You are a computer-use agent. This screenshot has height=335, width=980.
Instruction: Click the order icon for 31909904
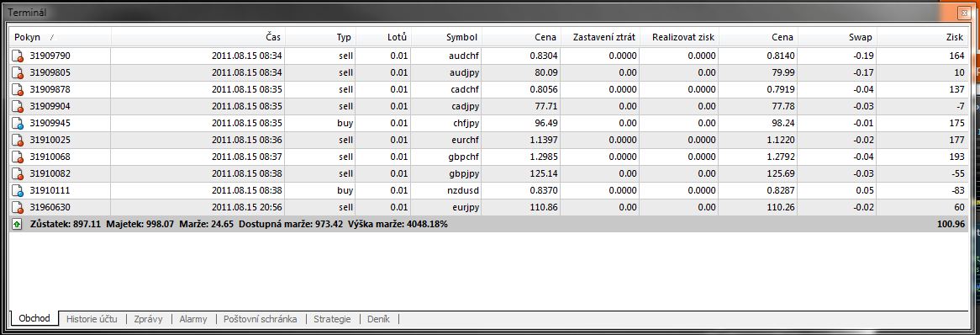(x=18, y=106)
